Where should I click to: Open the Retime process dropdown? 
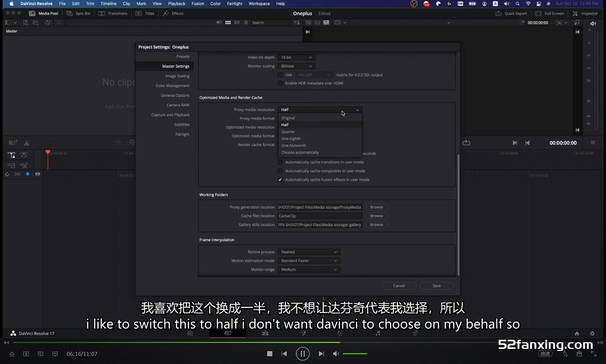coord(309,252)
